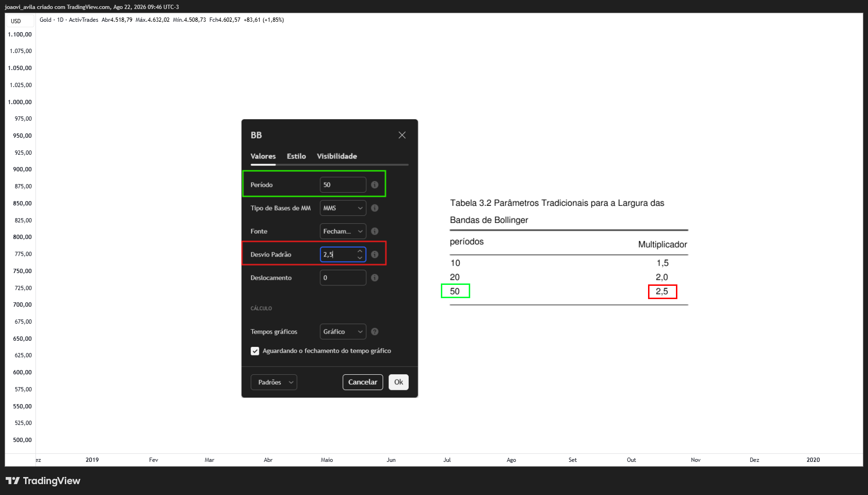Click the CÁLCULO section heading
This screenshot has width=868, height=495.
[x=261, y=309]
